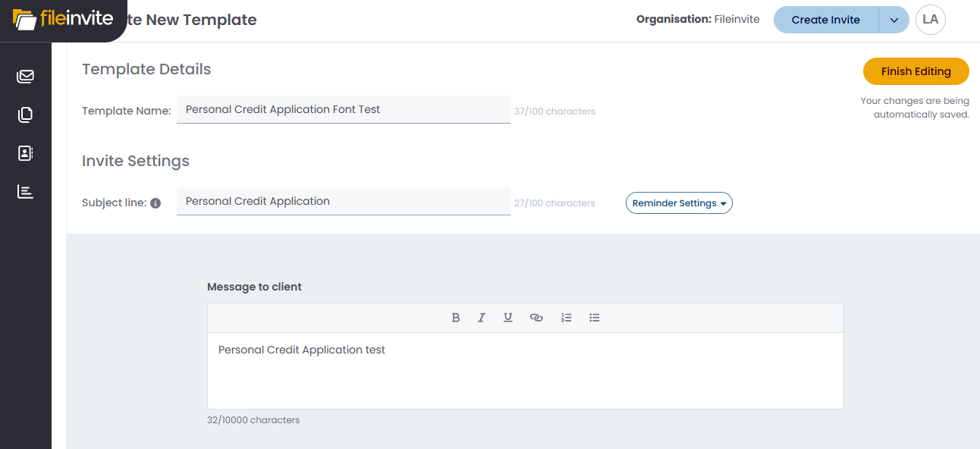
Task: Click the Finish Editing button
Action: click(x=916, y=71)
